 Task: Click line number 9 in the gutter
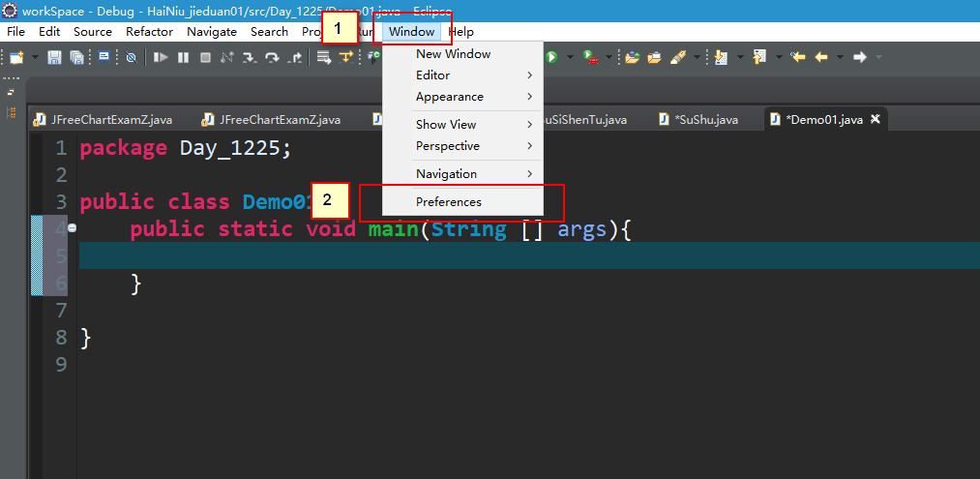pyautogui.click(x=61, y=364)
